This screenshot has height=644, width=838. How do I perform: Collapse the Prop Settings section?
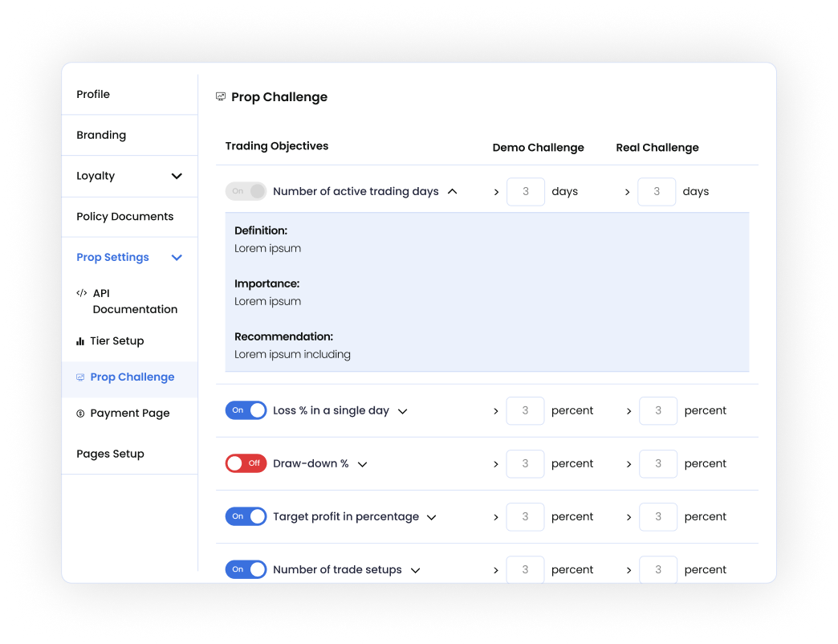tap(177, 257)
